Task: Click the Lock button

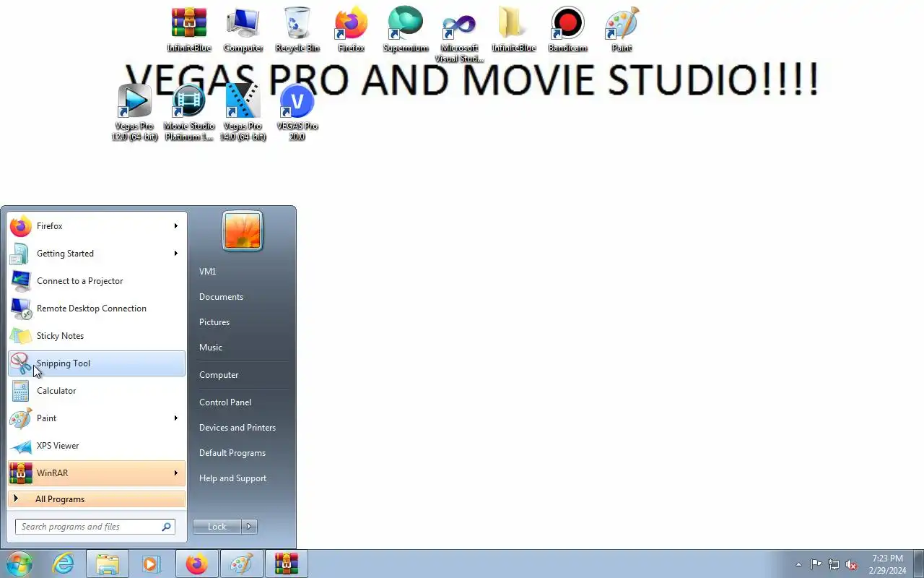Action: [x=217, y=527]
